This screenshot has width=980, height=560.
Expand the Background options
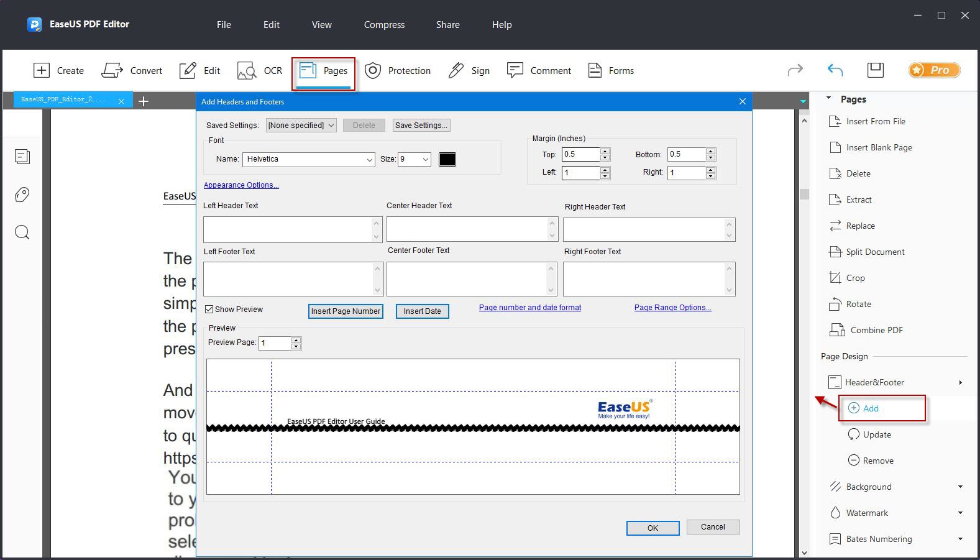click(x=961, y=487)
